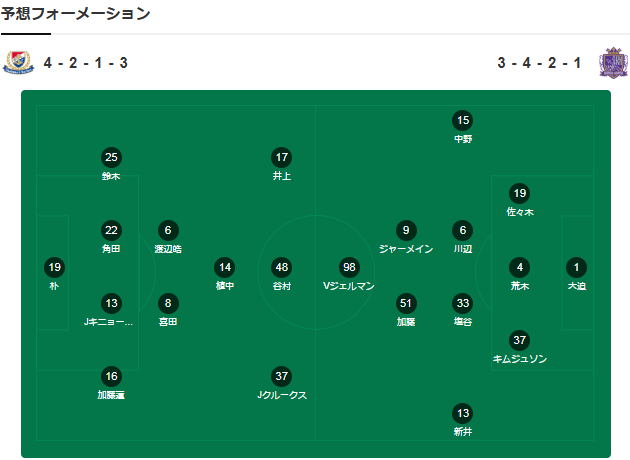
Task: Click the 4-2-1-3 formation text
Action: click(x=86, y=63)
